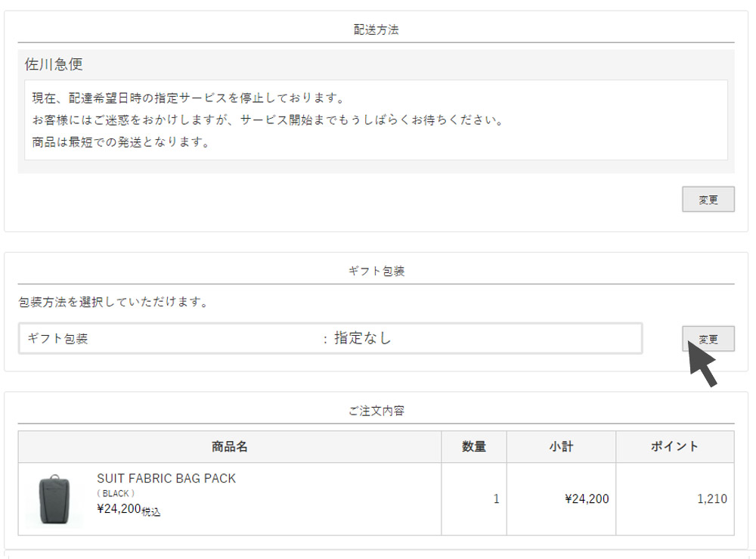Click the 商品名 column header
Screen dimensions: 756x559
coord(230,447)
